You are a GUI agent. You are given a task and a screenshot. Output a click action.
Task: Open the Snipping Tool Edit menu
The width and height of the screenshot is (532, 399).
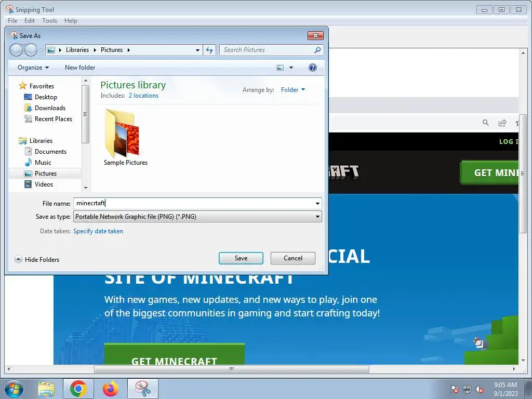(x=30, y=21)
